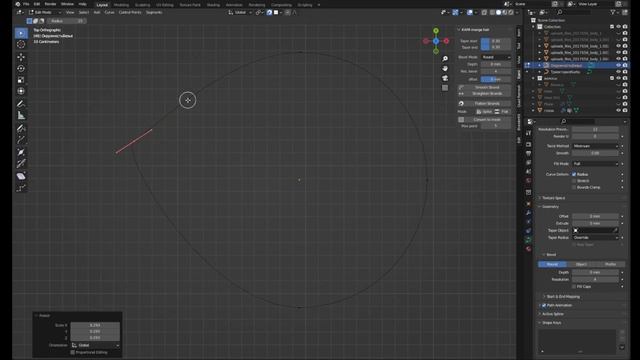Open Fill Mode Full dropdown

coord(595,164)
